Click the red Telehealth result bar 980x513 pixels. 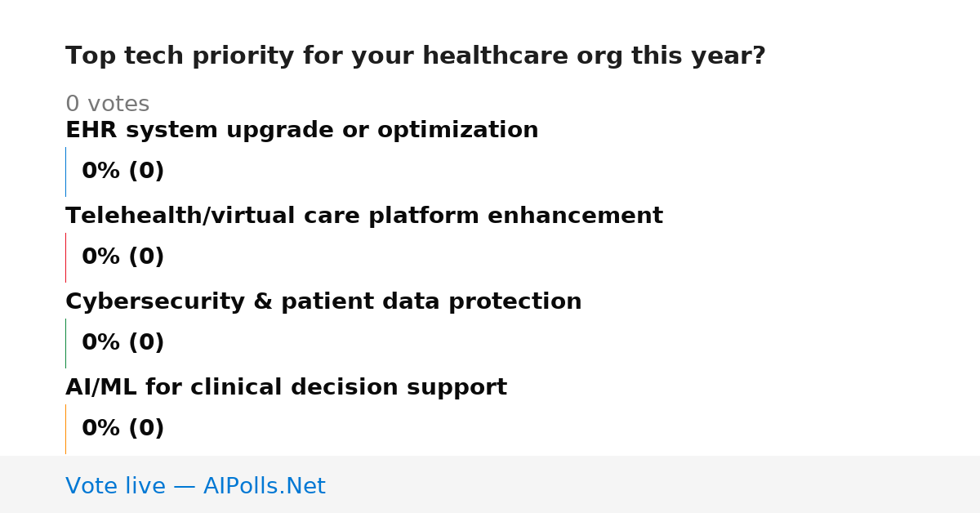point(65,257)
